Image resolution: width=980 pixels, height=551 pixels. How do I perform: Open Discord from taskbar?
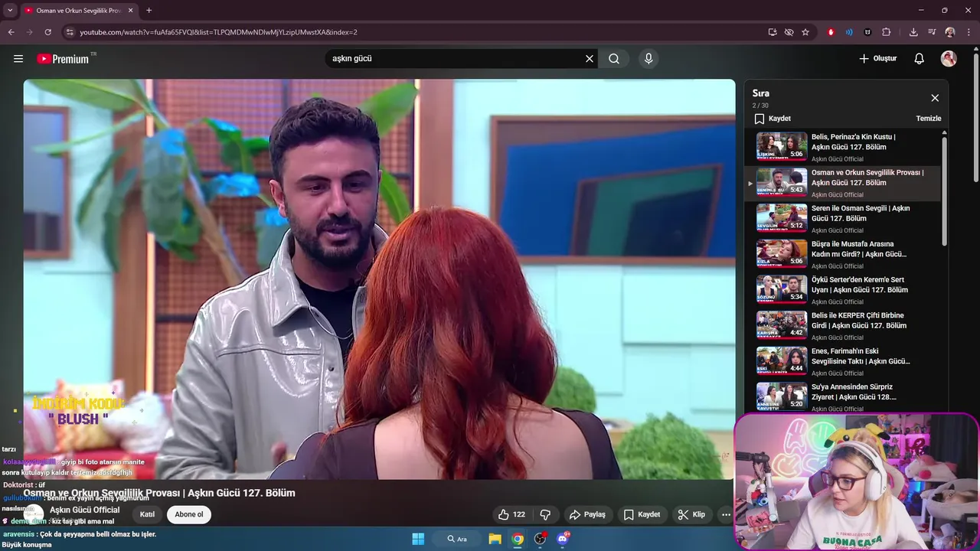[x=563, y=539]
